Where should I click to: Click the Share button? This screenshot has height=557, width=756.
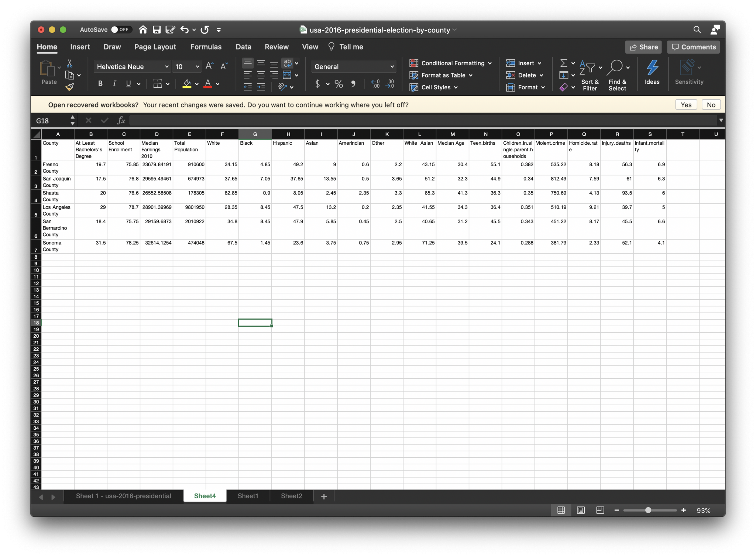(x=643, y=47)
